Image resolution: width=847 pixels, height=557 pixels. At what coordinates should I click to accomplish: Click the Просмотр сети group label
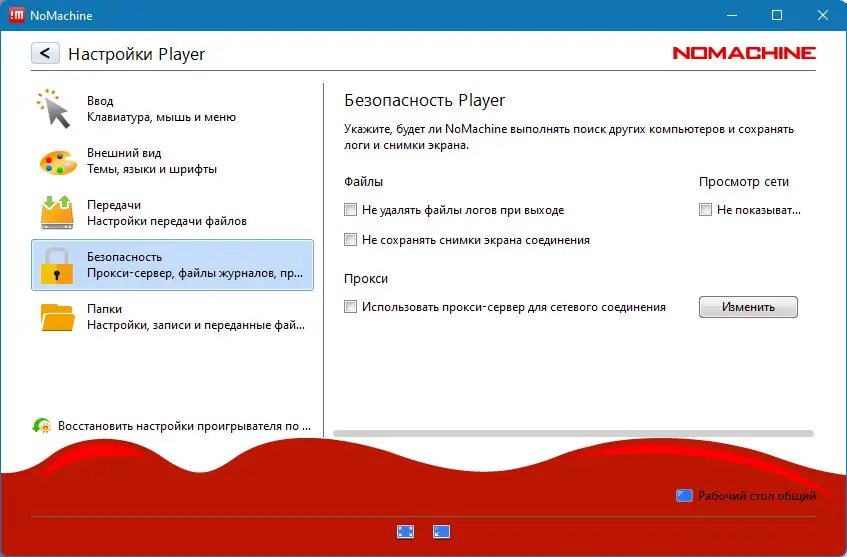point(744,182)
